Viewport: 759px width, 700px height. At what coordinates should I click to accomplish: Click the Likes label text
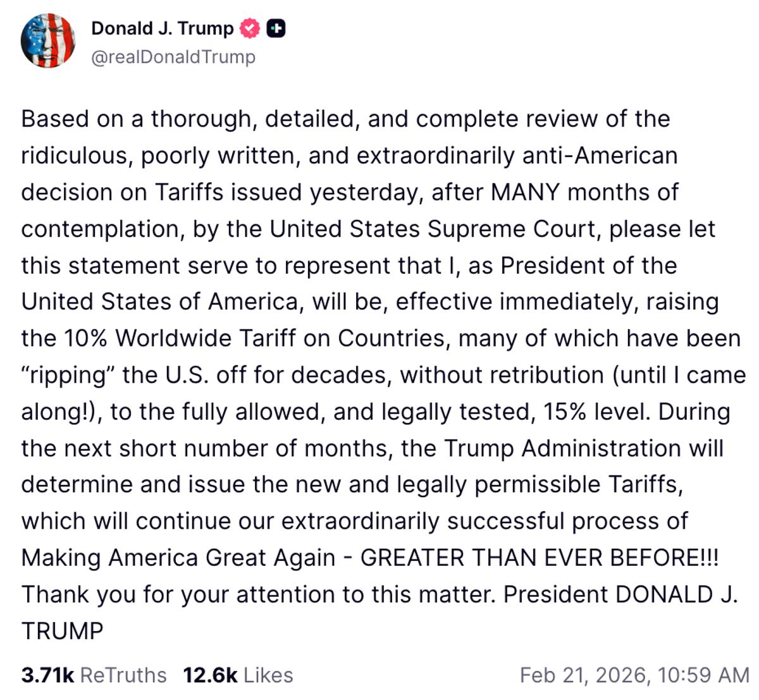[269, 675]
